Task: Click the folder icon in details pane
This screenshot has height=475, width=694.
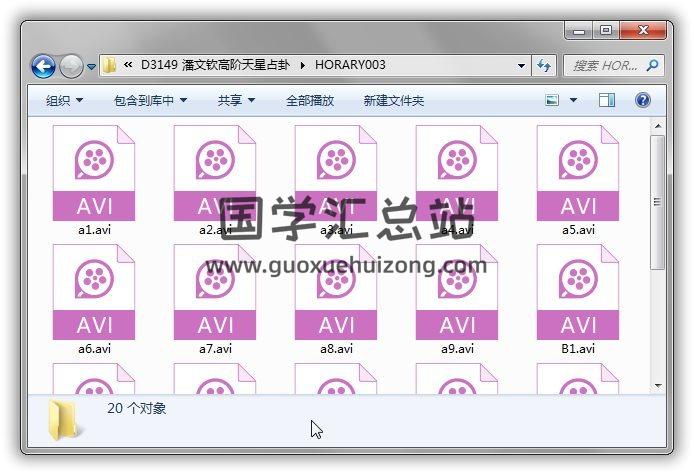Action: tap(66, 420)
